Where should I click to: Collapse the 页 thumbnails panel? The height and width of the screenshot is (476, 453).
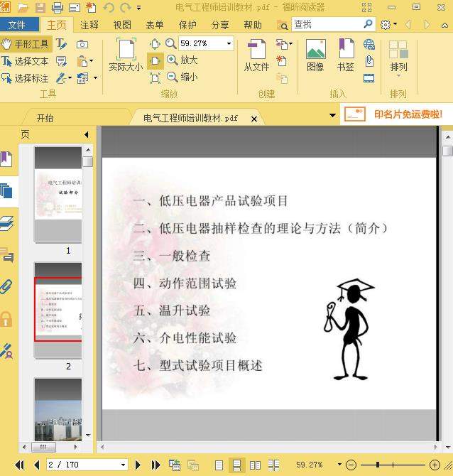[x=87, y=134]
